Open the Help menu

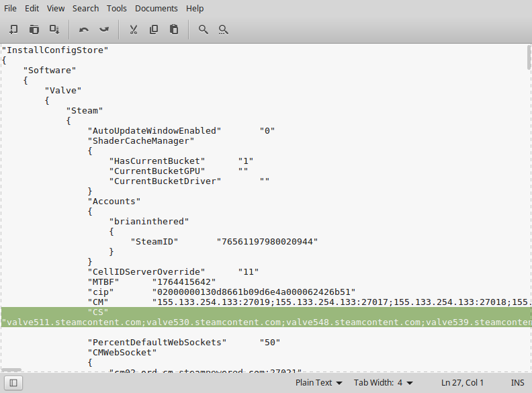click(195, 9)
